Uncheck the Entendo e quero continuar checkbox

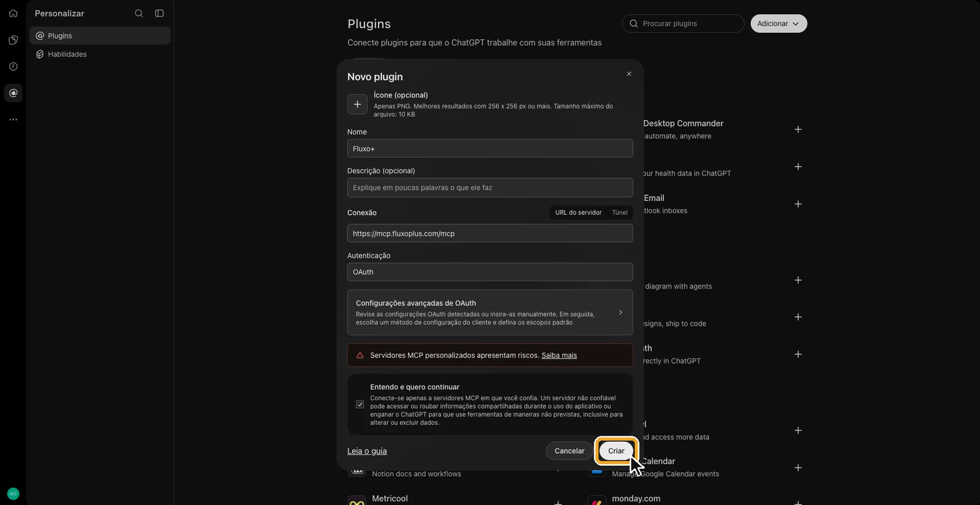click(360, 404)
